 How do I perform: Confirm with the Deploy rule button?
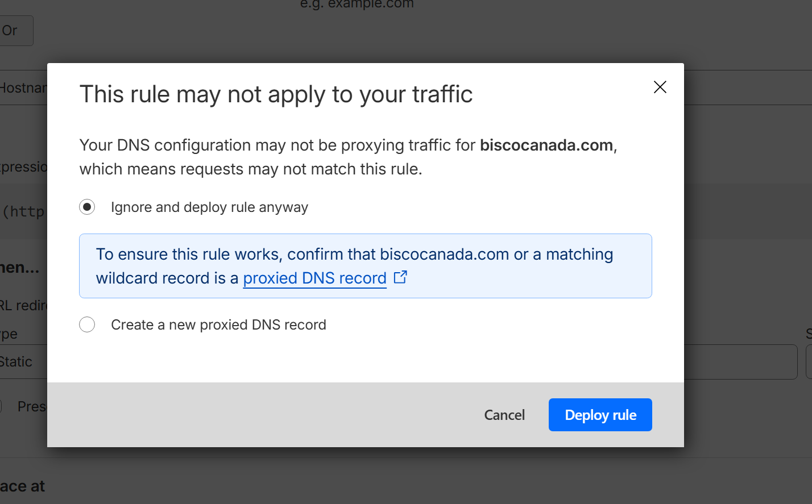[x=600, y=415]
